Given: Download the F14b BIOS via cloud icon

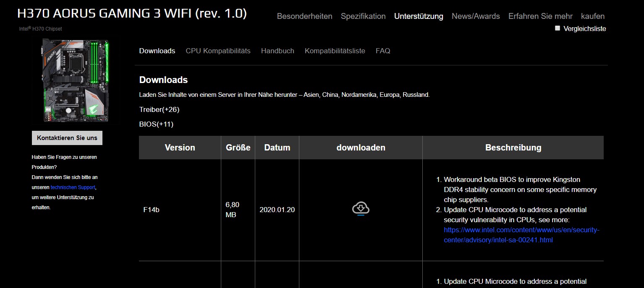Looking at the screenshot, I should click(x=361, y=208).
